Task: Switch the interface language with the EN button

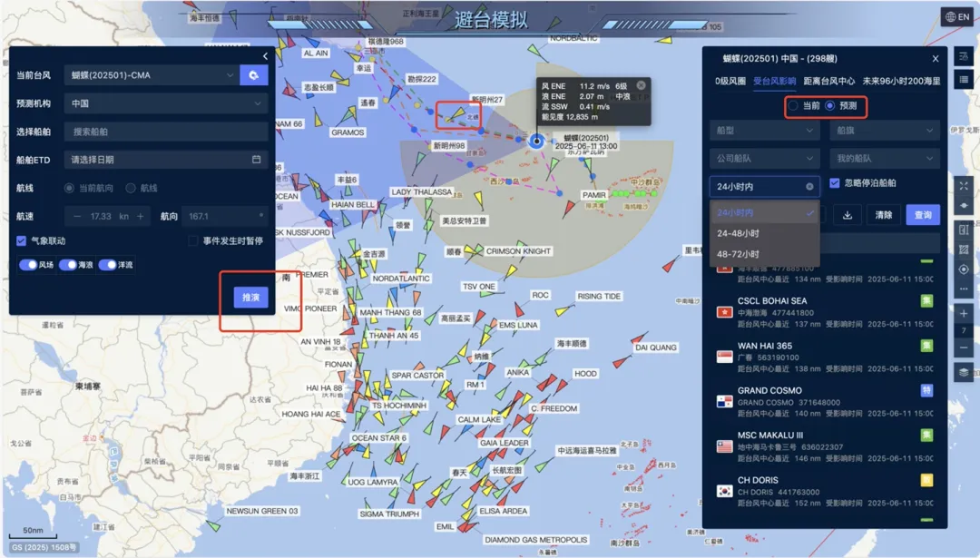Action: click(x=957, y=17)
